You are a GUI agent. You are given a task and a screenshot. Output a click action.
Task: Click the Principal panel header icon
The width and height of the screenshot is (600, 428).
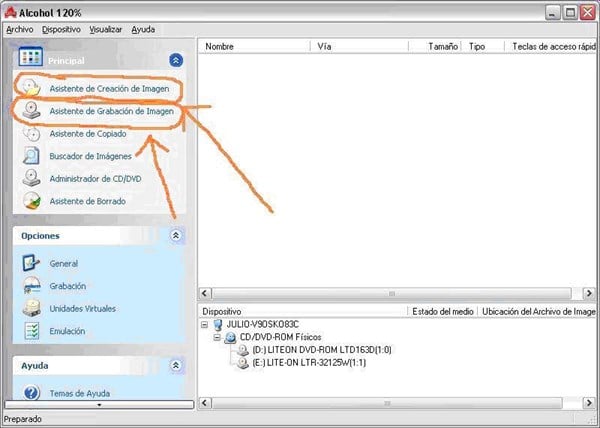(30, 57)
